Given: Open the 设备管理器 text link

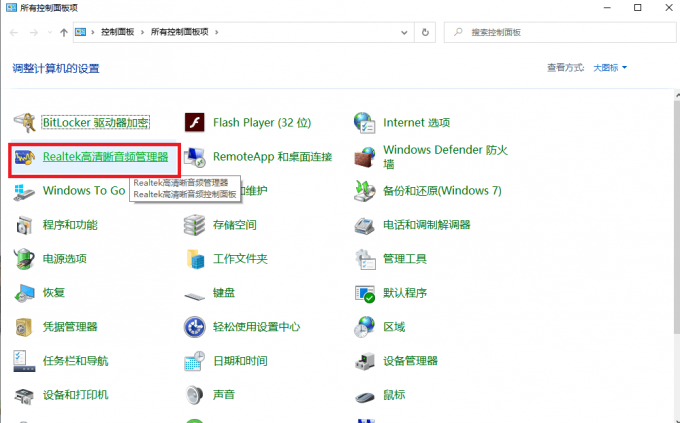Looking at the screenshot, I should coord(410,361).
